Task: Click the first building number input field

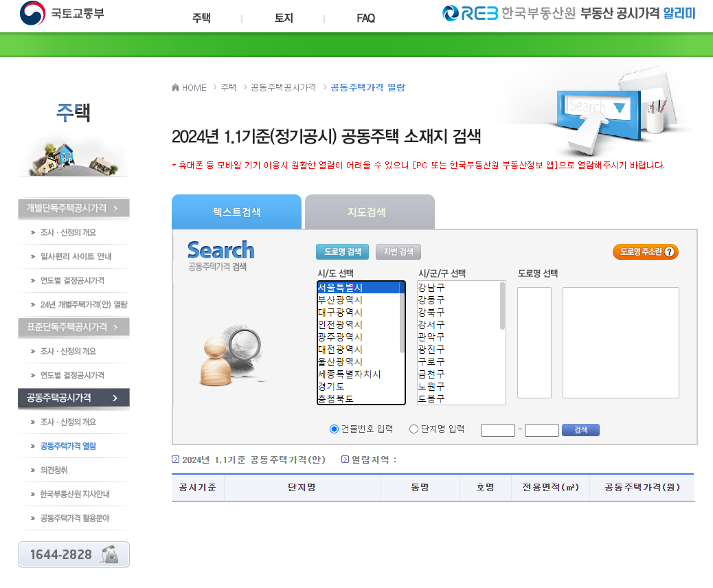Action: point(497,430)
